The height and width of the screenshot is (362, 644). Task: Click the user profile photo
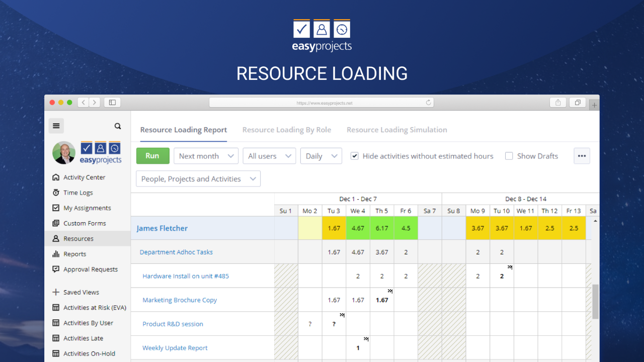point(64,152)
